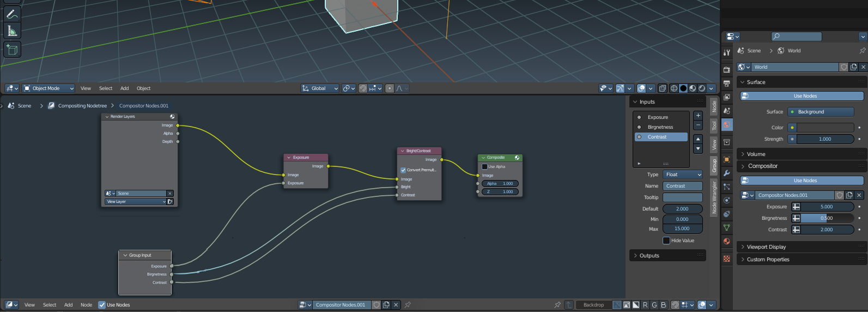Open the Object properties tab icon
Viewport: 868px width, 312px height.
(727, 159)
